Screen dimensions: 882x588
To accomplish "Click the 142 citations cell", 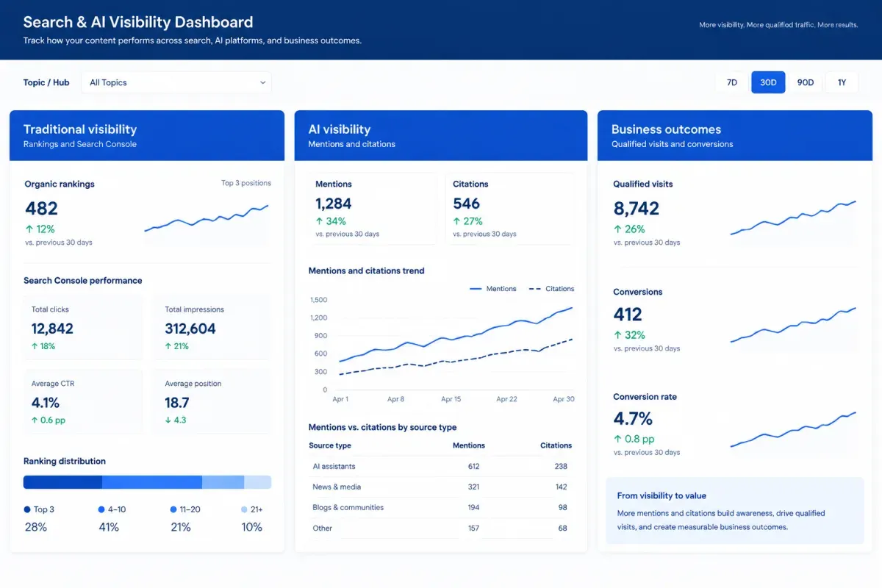I will point(561,487).
